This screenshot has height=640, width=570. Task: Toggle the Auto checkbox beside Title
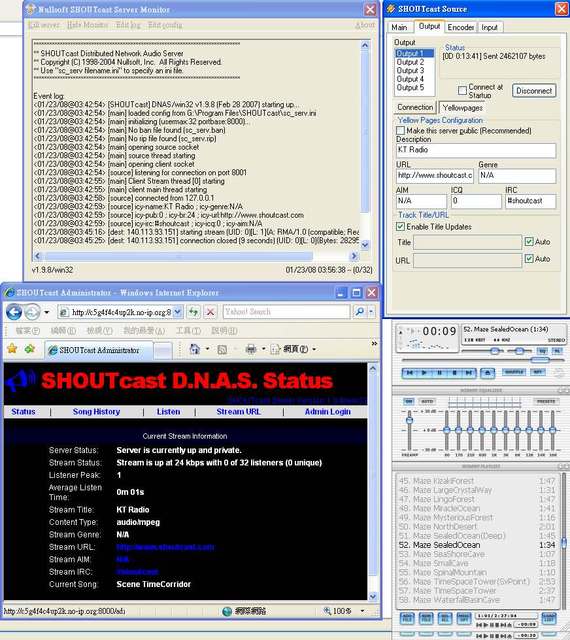tap(529, 242)
